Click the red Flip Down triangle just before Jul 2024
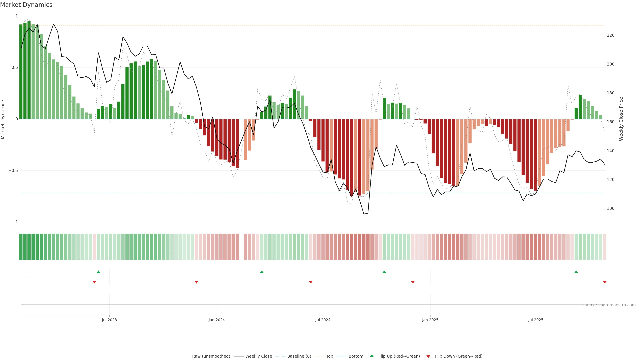The height and width of the screenshot is (362, 644). [310, 282]
